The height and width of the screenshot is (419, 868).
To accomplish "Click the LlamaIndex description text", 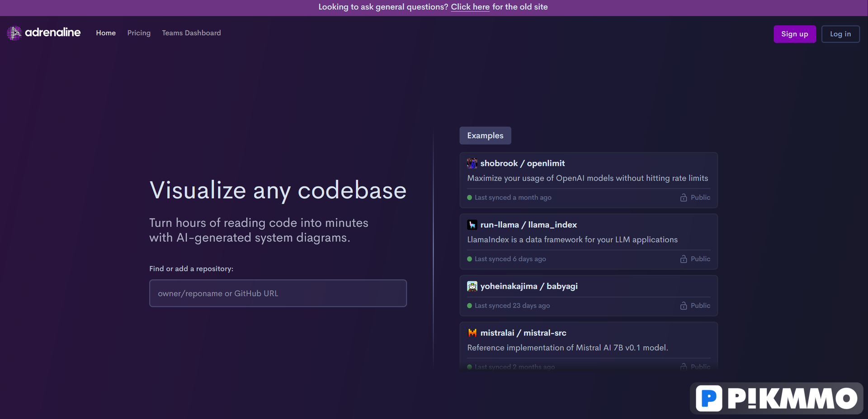I will pyautogui.click(x=572, y=240).
